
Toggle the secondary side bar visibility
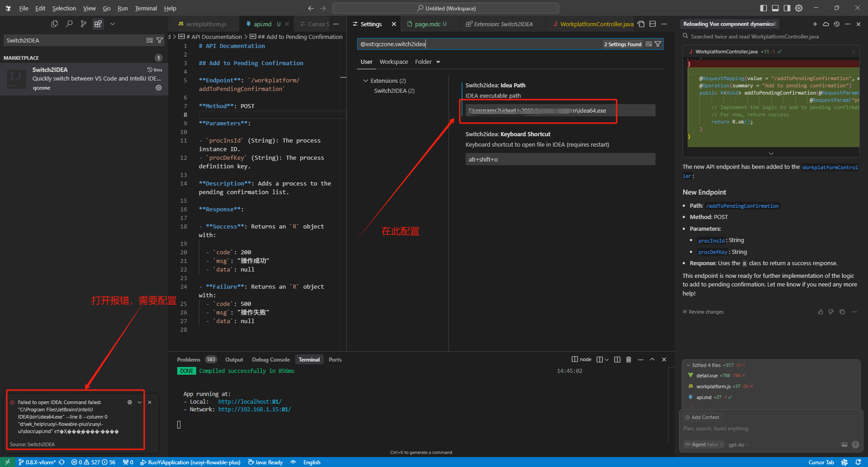[787, 8]
